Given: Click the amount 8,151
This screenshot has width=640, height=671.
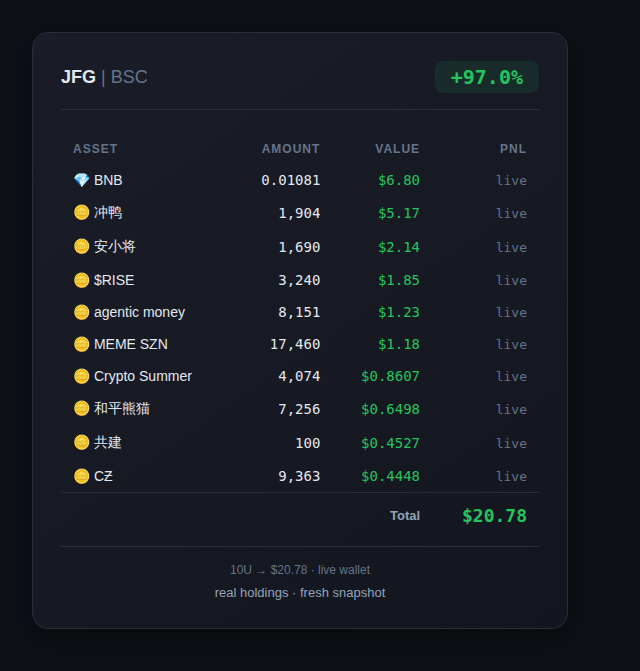Looking at the screenshot, I should [299, 312].
